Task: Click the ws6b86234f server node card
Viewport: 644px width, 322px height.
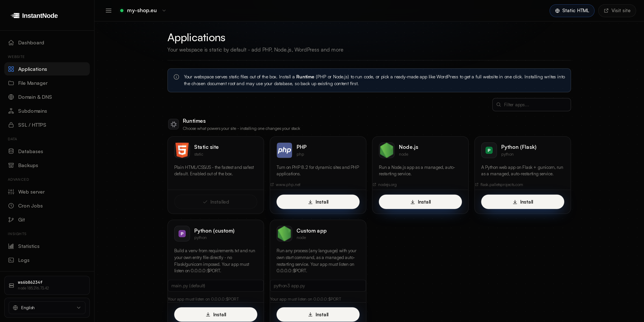Action: [47, 285]
